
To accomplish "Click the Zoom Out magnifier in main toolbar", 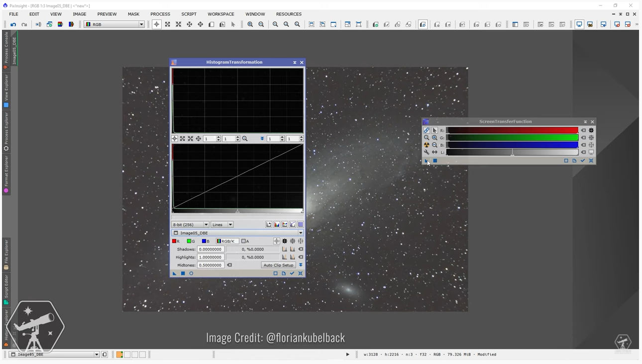I will click(x=261, y=24).
